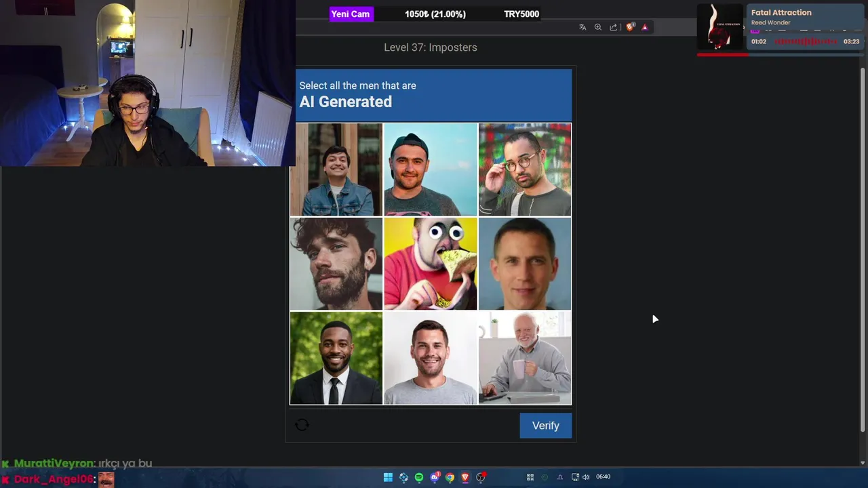Open OBS Studio from the taskbar
Image resolution: width=868 pixels, height=488 pixels.
point(481,477)
